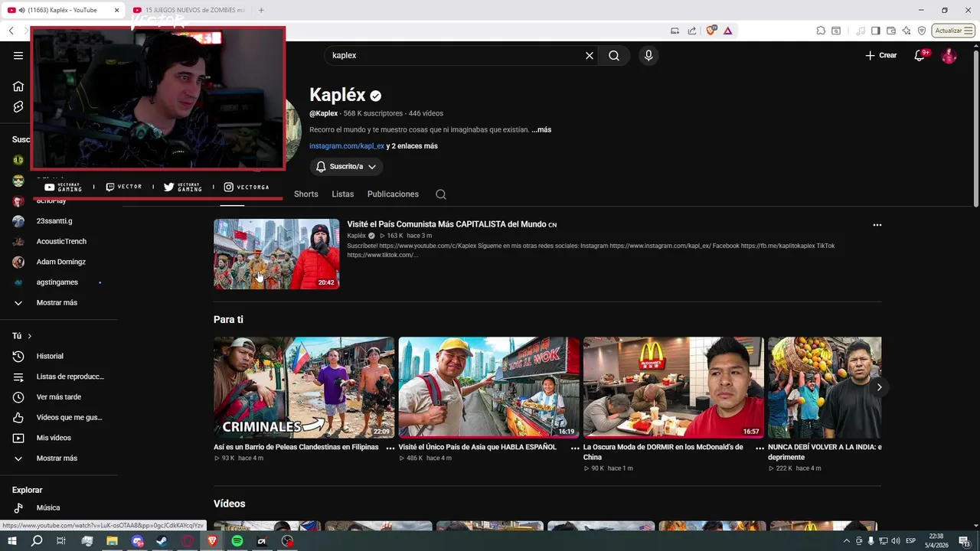
Task: Share this page from address bar
Action: (692, 31)
